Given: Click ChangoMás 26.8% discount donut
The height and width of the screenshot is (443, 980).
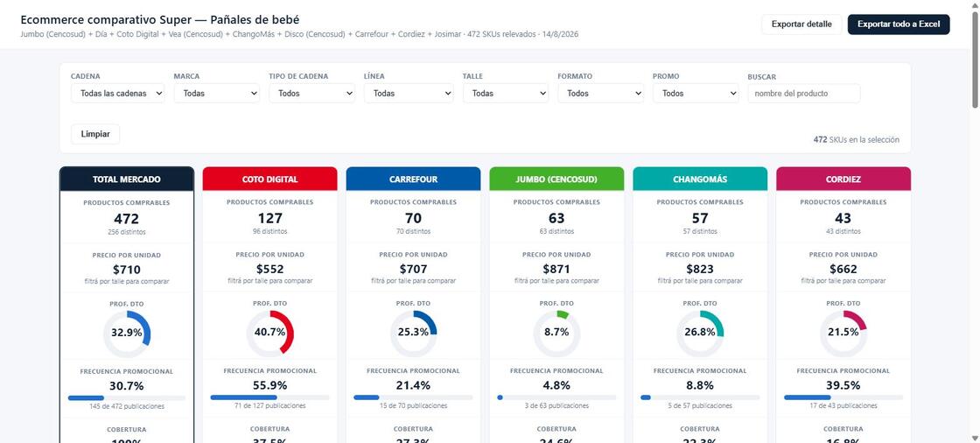Looking at the screenshot, I should [x=700, y=333].
